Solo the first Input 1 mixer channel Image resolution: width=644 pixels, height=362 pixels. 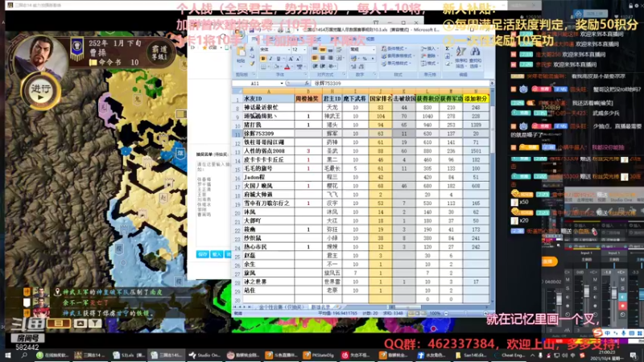coord(595,288)
